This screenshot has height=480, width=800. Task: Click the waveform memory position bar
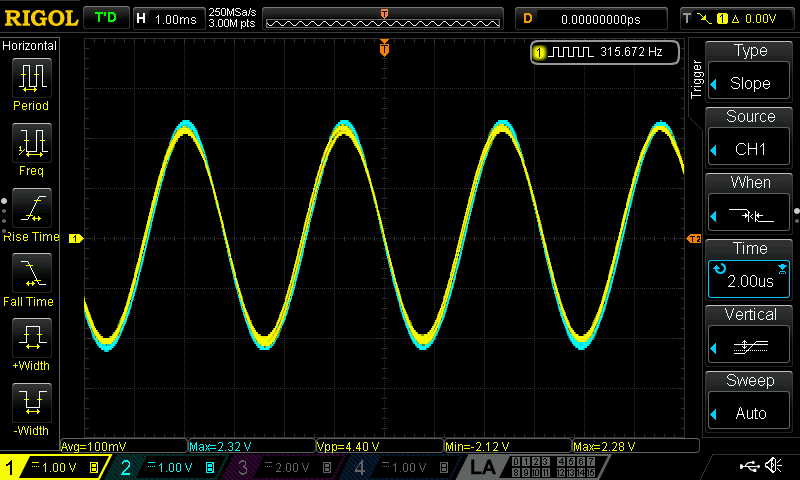384,19
